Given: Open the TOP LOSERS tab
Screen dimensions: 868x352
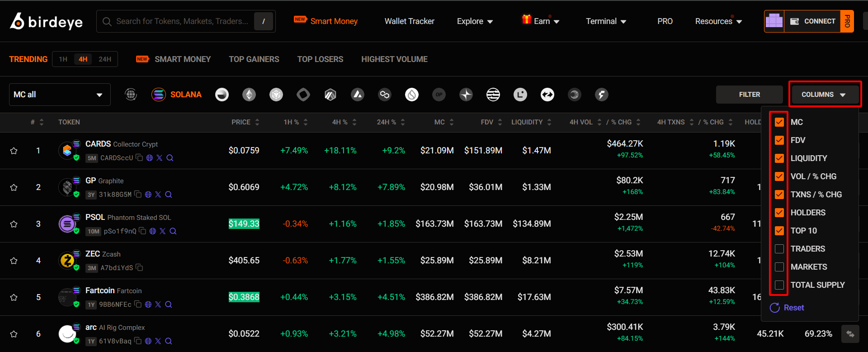Looking at the screenshot, I should [320, 59].
